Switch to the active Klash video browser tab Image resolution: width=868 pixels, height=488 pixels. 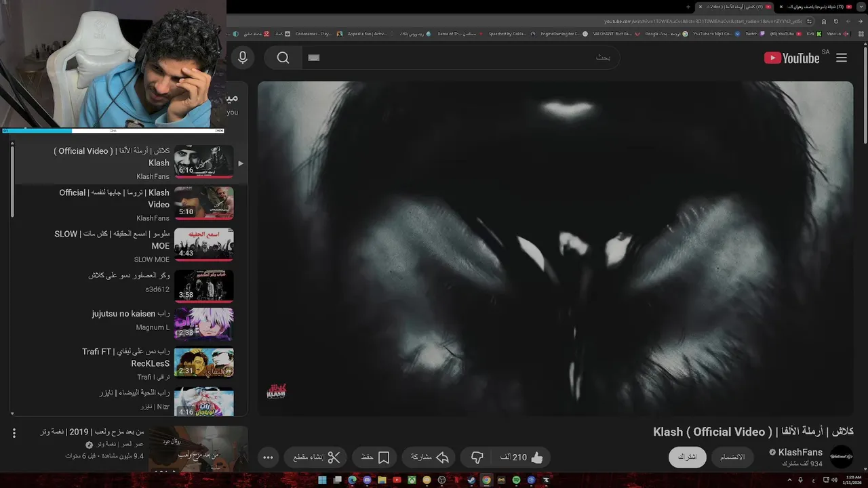tap(735, 7)
